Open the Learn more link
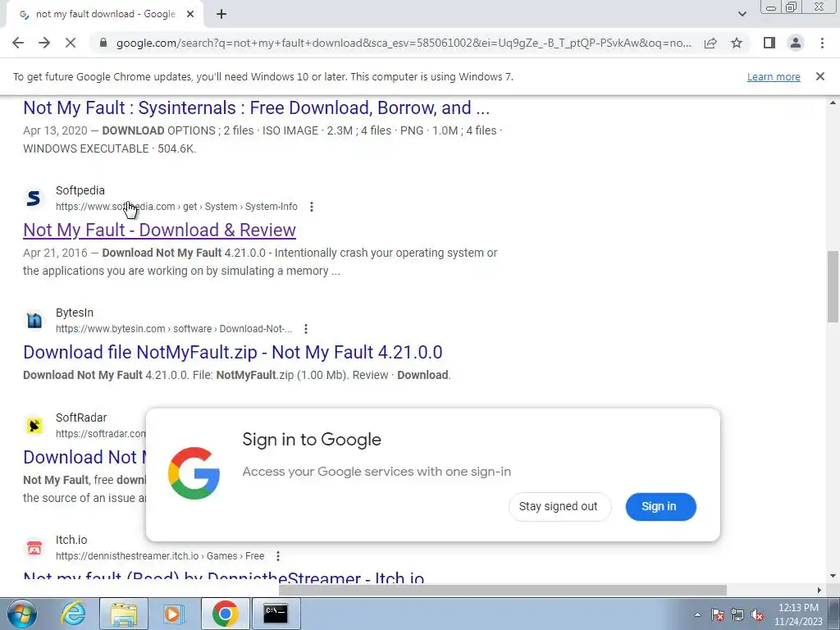 [774, 76]
